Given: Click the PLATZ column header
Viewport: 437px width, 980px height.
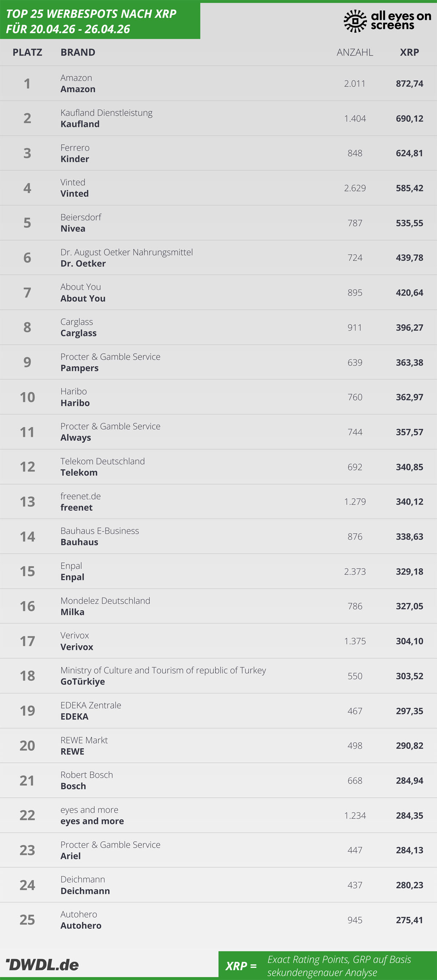Looking at the screenshot, I should click(x=27, y=52).
